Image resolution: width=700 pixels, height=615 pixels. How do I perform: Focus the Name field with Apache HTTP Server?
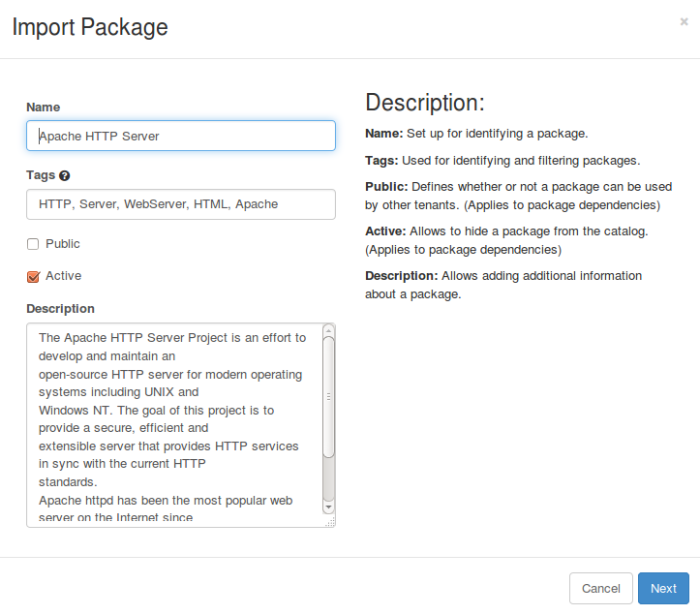(x=181, y=136)
